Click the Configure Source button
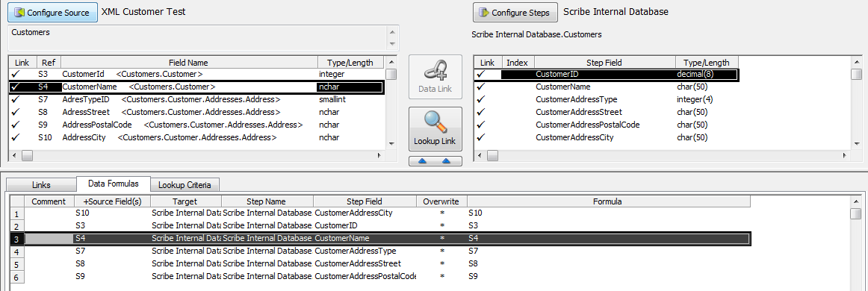868x291 pixels. click(x=52, y=12)
